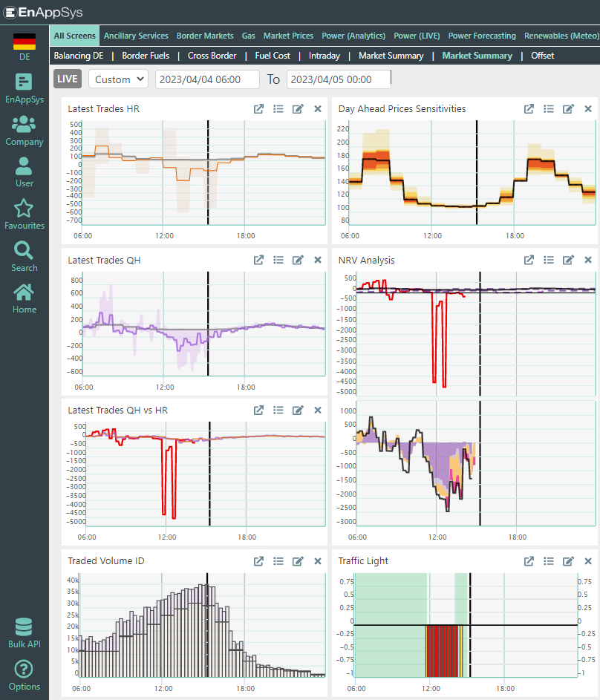
Task: Open the User sidebar section
Action: point(25,172)
